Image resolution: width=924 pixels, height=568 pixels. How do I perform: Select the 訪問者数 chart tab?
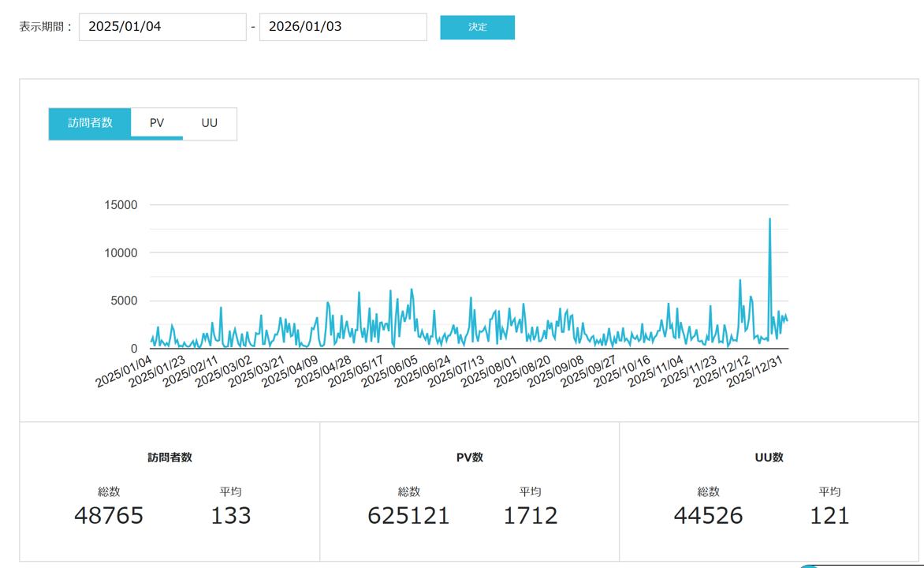[90, 123]
